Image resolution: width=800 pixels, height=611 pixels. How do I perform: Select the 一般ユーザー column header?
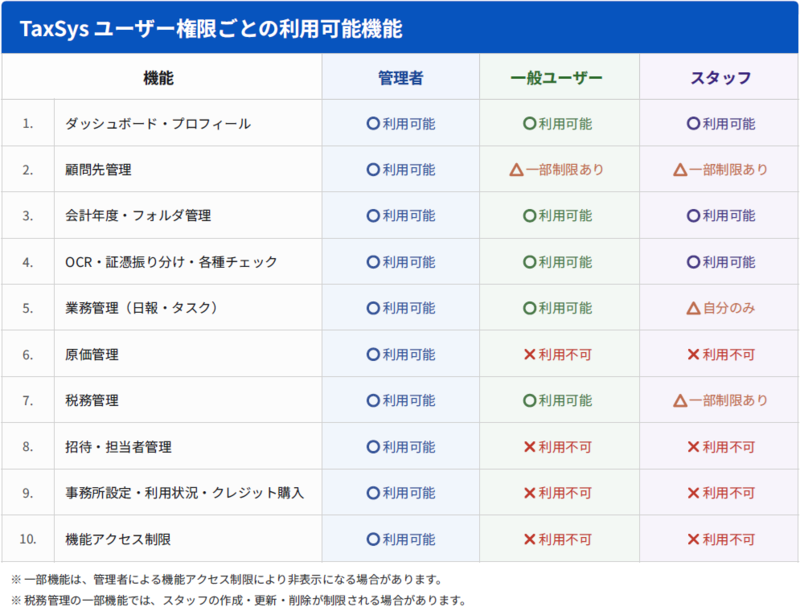[557, 78]
